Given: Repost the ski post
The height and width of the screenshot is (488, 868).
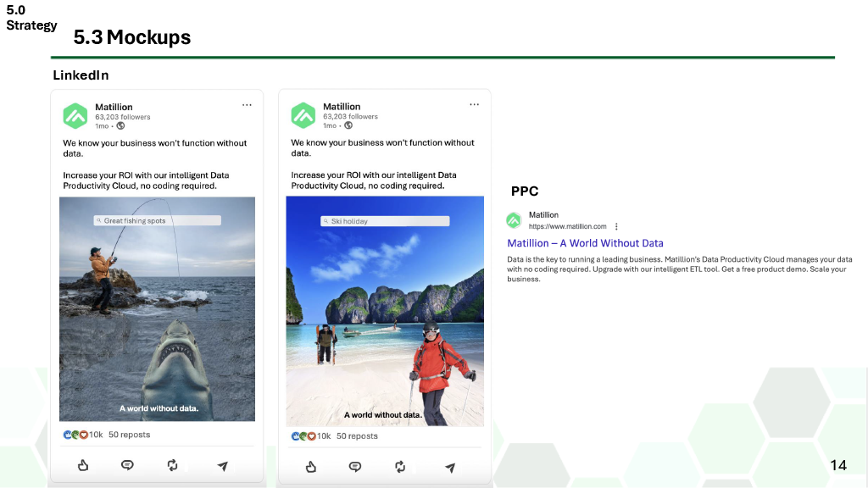Looking at the screenshot, I should point(400,467).
